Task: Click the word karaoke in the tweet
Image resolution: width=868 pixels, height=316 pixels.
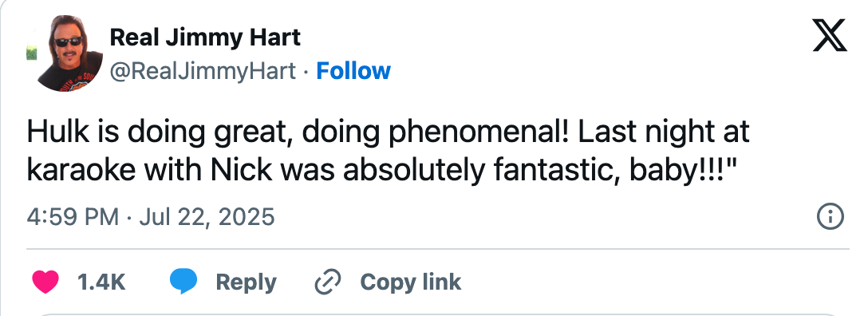Action: 81,171
